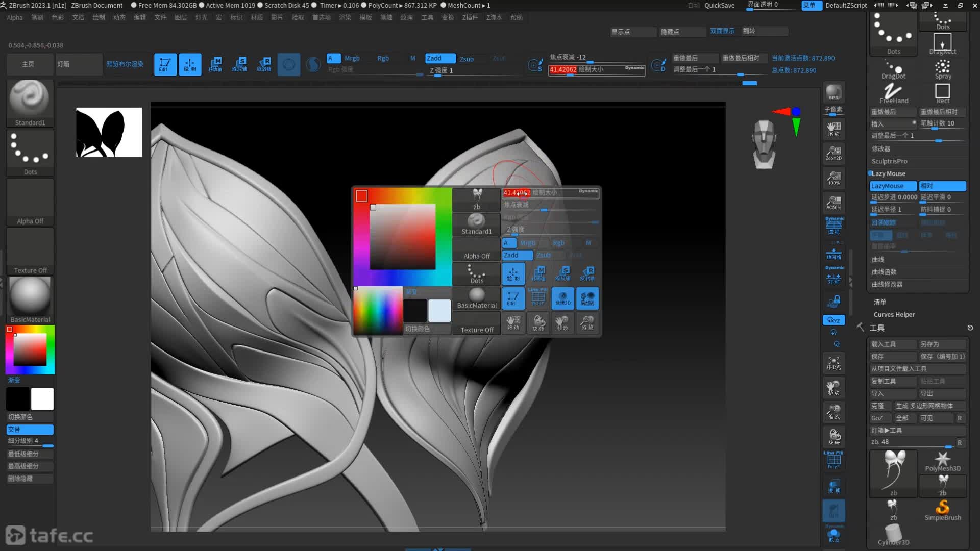Image resolution: width=980 pixels, height=551 pixels.
Task: Click the Save As (另存为) button
Action: click(942, 344)
